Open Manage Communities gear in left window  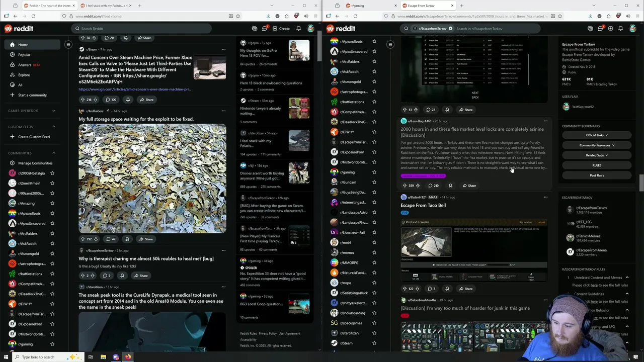coord(12,163)
